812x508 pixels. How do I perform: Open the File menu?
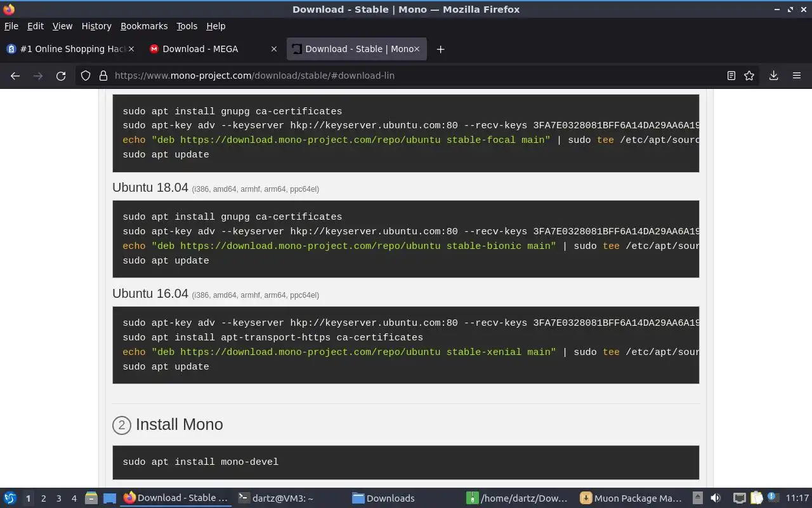pyautogui.click(x=11, y=26)
